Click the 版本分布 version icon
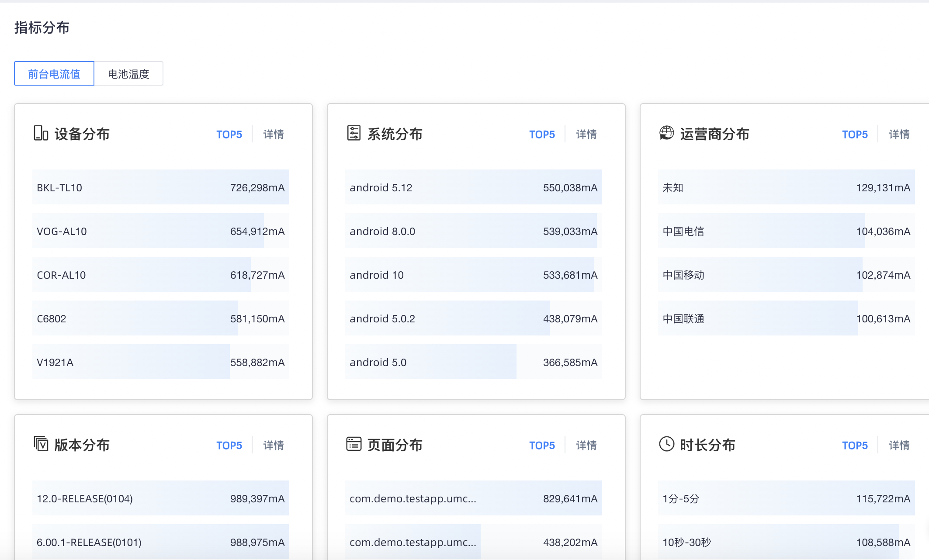This screenshot has height=560, width=929. [41, 444]
